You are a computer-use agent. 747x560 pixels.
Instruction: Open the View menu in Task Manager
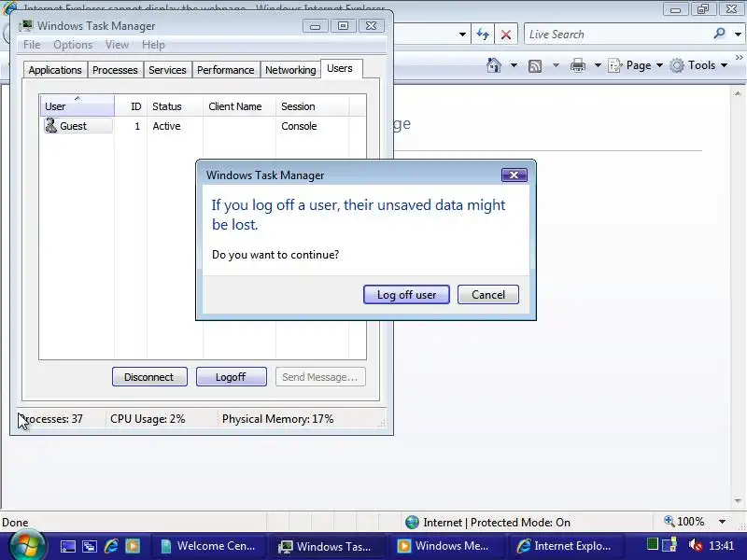pyautogui.click(x=118, y=45)
